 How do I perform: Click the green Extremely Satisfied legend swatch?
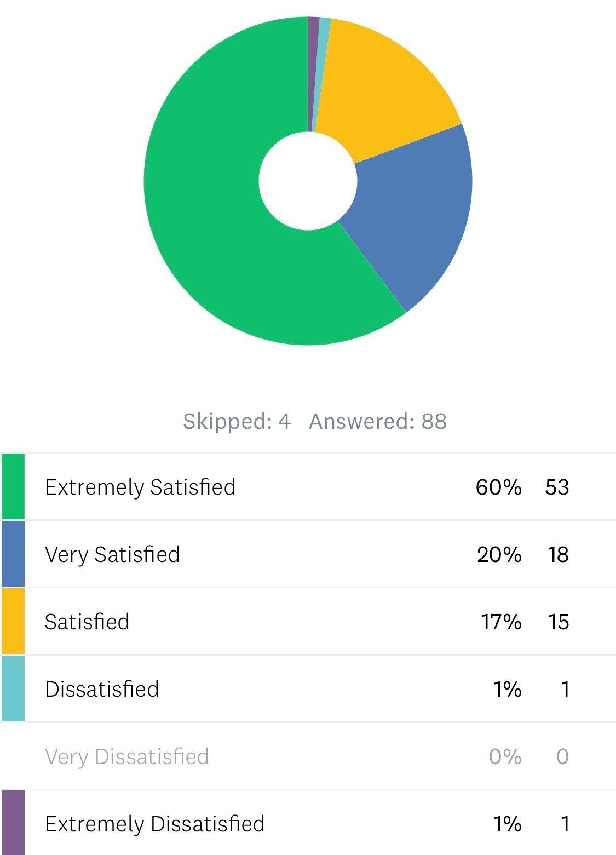[x=13, y=486]
